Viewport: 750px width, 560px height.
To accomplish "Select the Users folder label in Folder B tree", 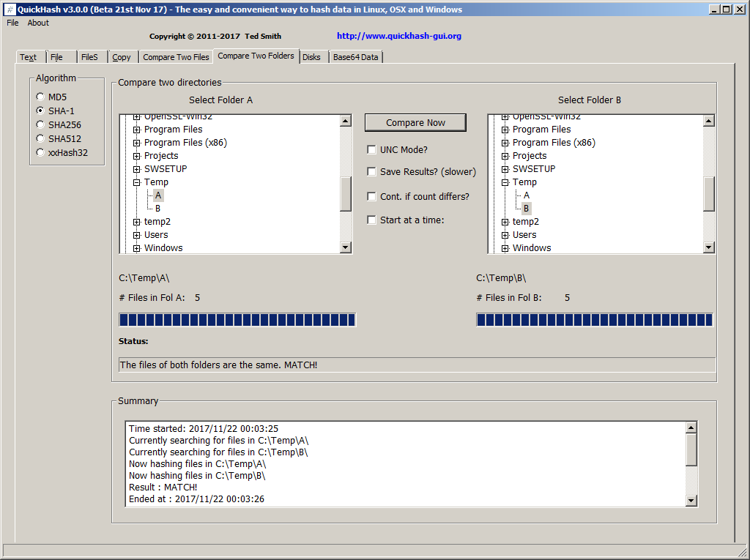I will coord(524,235).
